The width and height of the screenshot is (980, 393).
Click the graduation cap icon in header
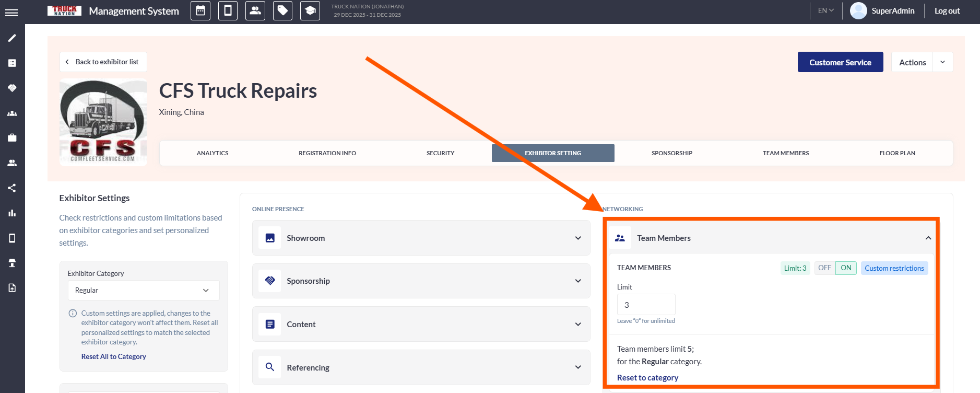point(310,11)
